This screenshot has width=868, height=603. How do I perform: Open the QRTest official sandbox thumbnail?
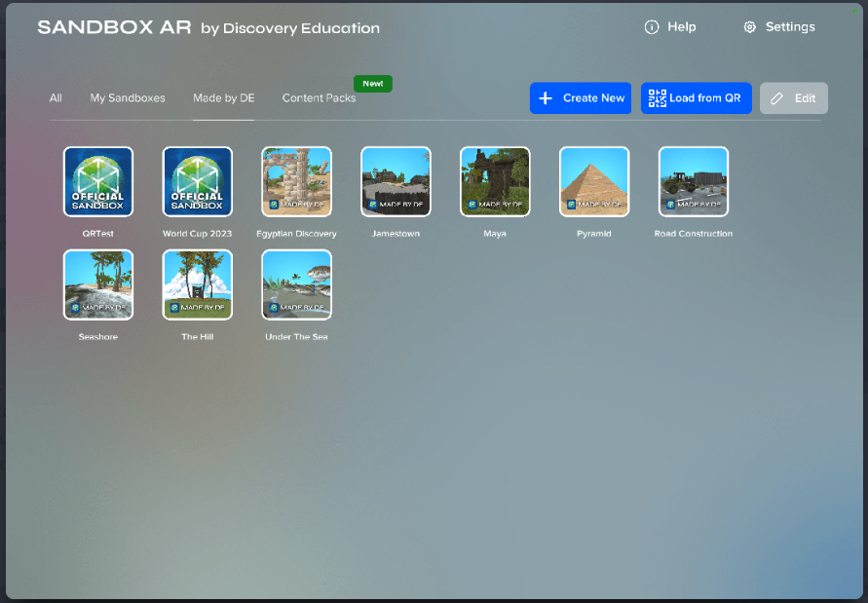[98, 181]
